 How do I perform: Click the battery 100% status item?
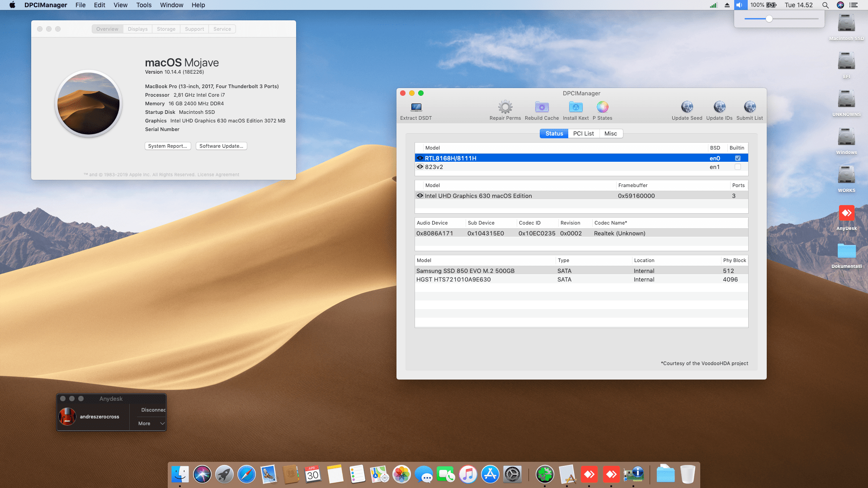[764, 5]
